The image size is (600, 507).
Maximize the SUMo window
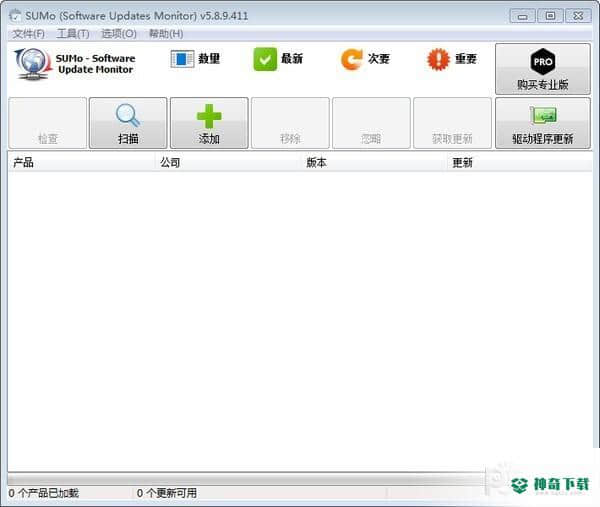(550, 16)
